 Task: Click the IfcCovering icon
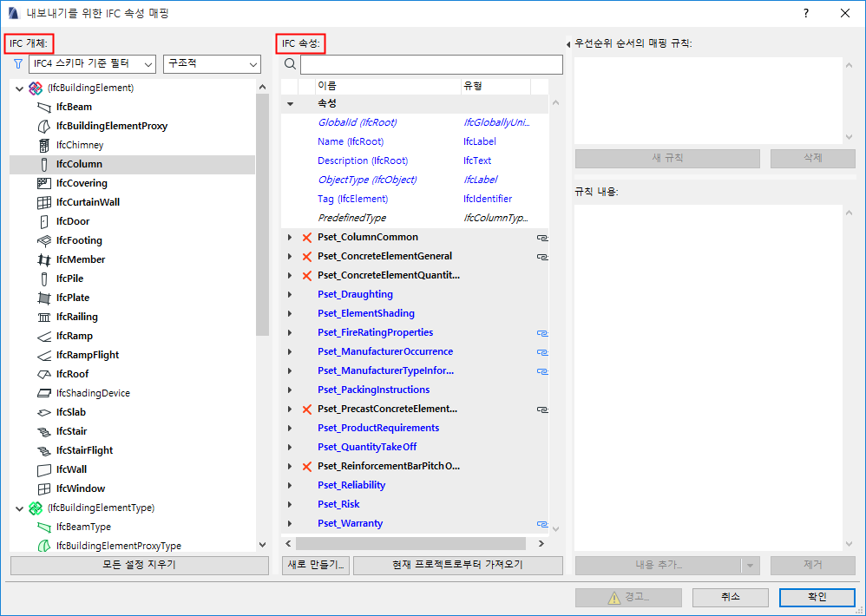pos(43,183)
